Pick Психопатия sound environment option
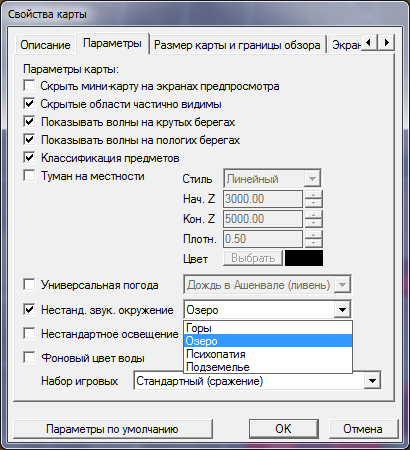Image resolution: width=410 pixels, height=450 pixels. pyautogui.click(x=268, y=354)
